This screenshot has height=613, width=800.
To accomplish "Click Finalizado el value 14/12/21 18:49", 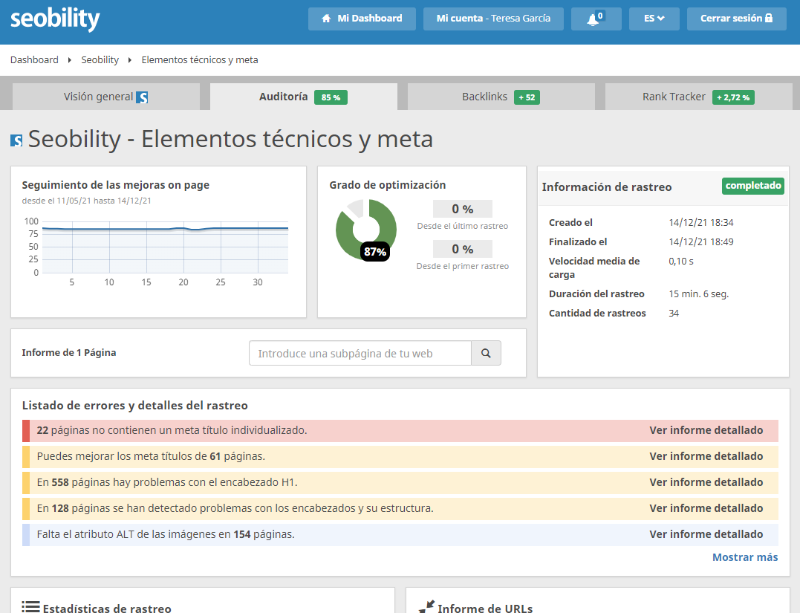I will [701, 242].
